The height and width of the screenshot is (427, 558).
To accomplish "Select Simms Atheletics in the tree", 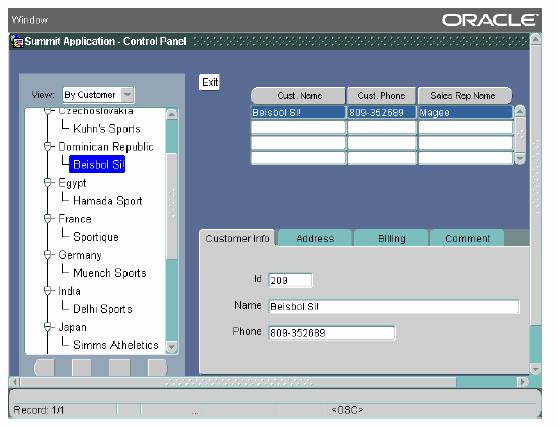I will coord(116,345).
